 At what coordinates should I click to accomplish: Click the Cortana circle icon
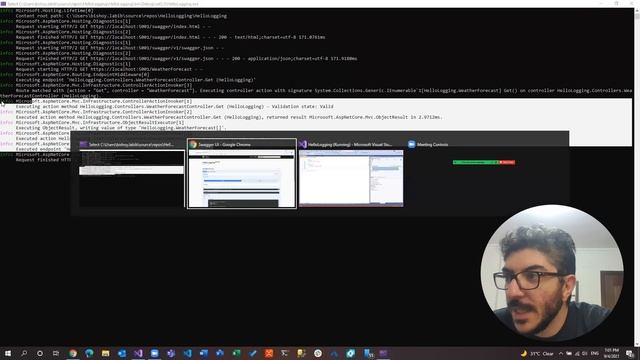(x=40, y=353)
